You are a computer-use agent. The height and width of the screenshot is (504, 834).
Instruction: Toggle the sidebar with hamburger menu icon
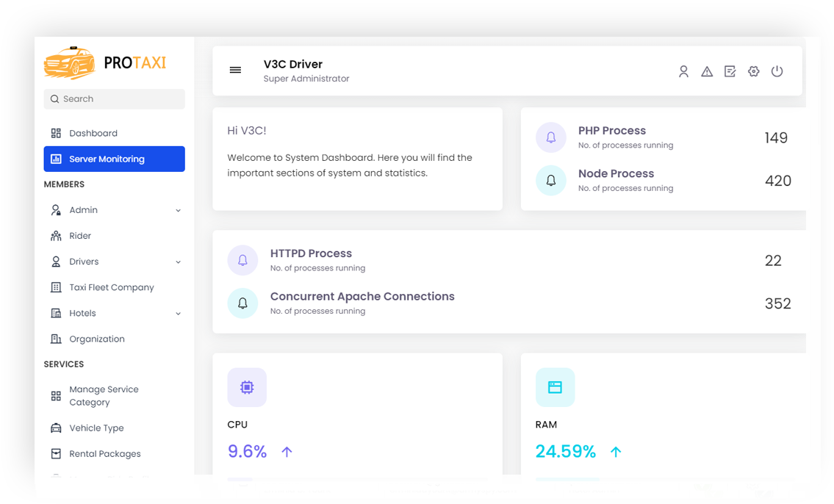(x=235, y=71)
